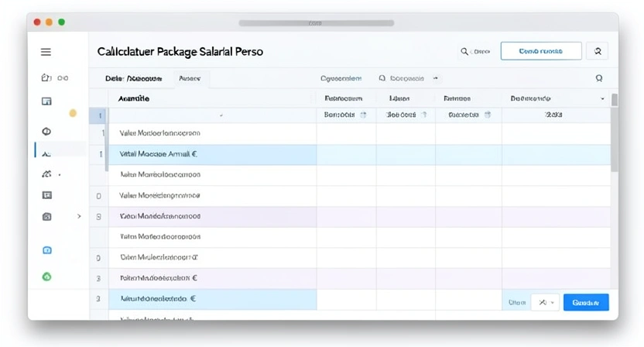The width and height of the screenshot is (644, 347).
Task: Open the camera-shaped sidebar icon beside the chevron
Action: point(46,216)
